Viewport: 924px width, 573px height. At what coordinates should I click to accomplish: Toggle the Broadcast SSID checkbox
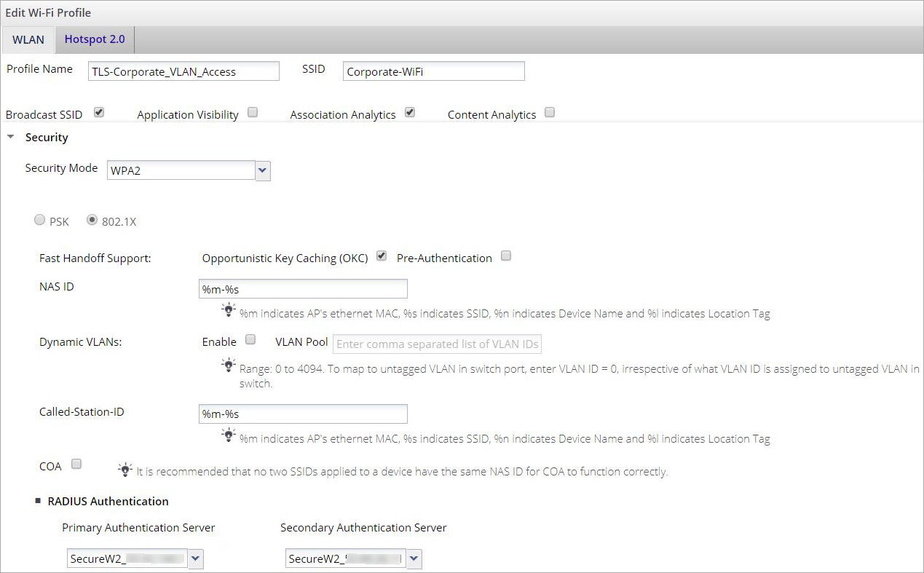pyautogui.click(x=99, y=113)
